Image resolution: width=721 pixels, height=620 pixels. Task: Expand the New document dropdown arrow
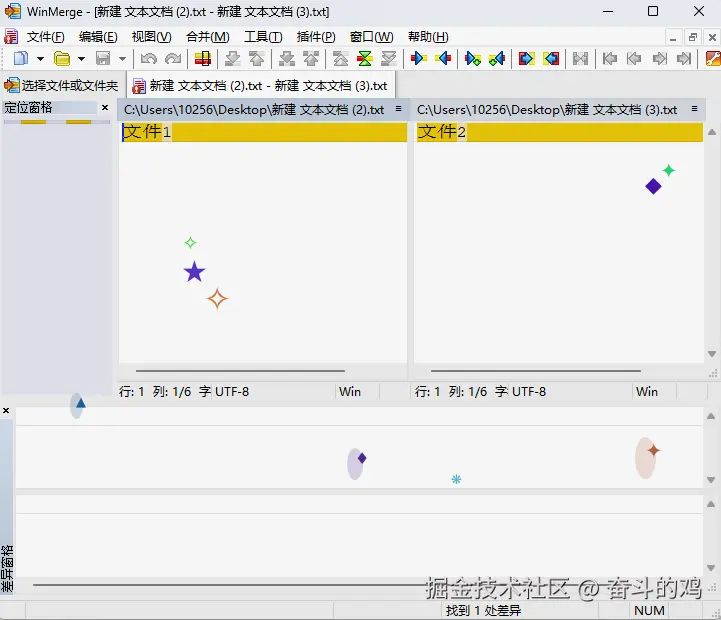40,58
